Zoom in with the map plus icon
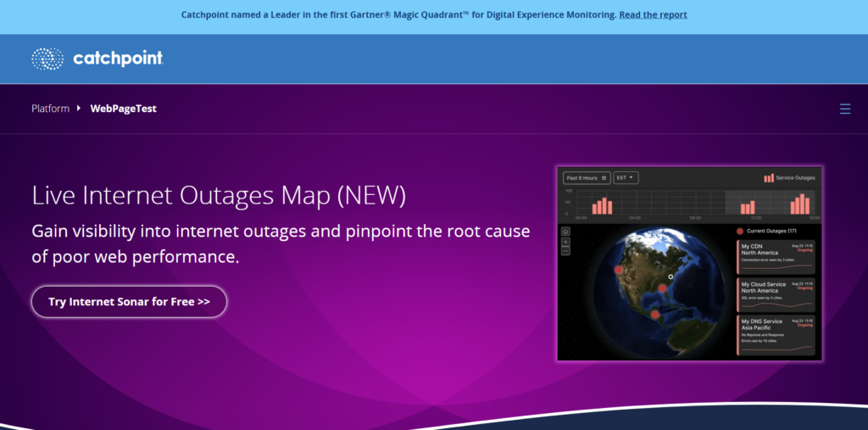The height and width of the screenshot is (430, 868). (565, 242)
